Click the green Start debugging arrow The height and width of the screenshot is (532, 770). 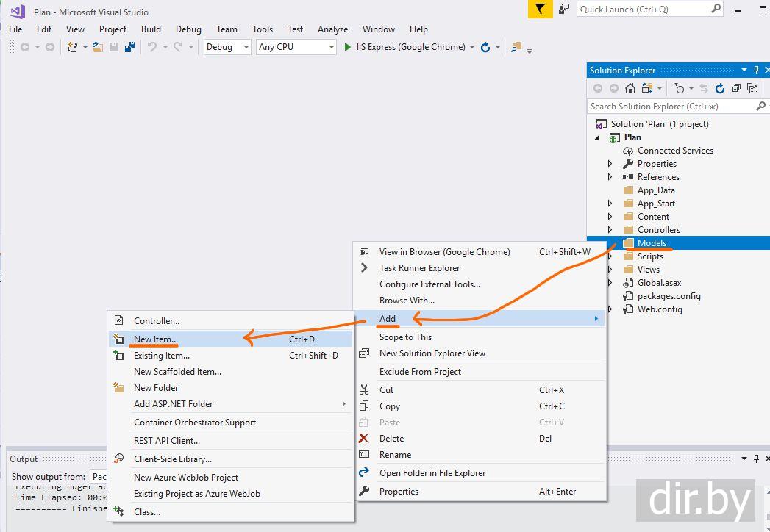pos(348,47)
